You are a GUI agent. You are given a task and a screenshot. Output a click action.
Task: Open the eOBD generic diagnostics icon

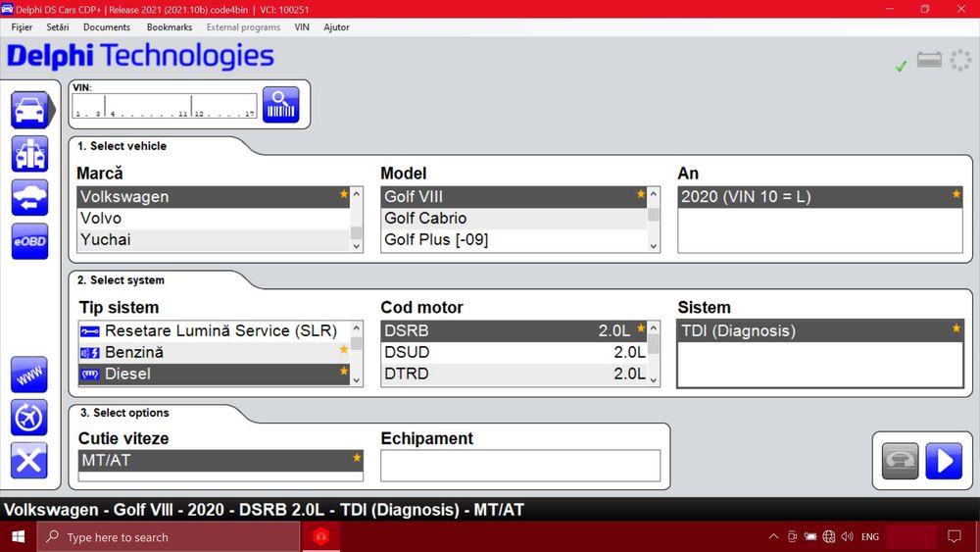click(x=29, y=241)
